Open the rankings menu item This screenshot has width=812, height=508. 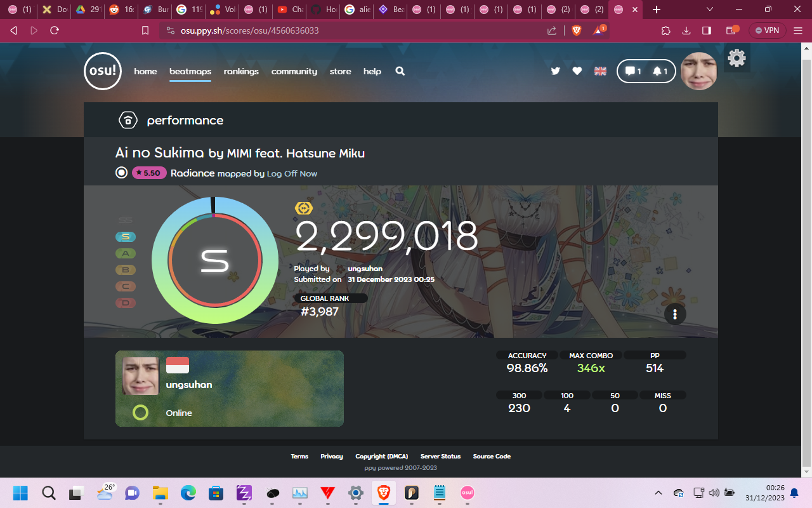241,71
